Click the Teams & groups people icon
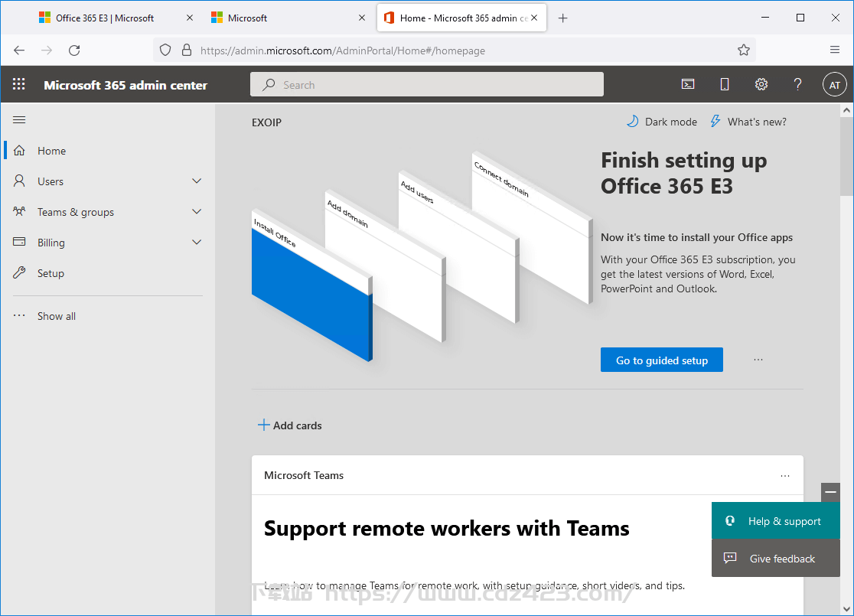 pyautogui.click(x=19, y=211)
